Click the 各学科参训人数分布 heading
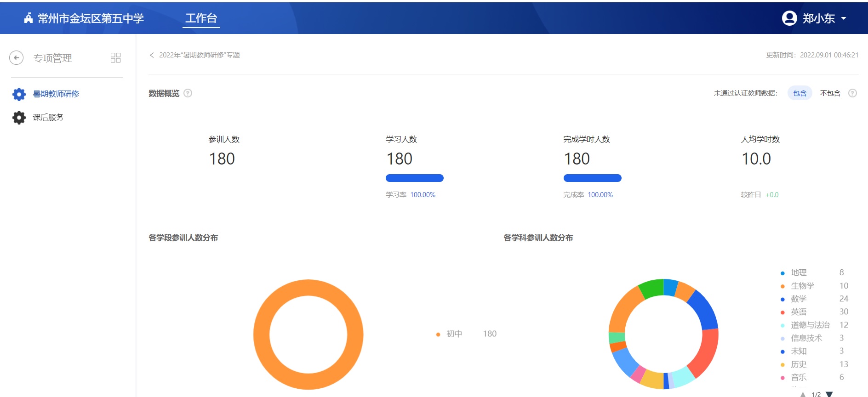868x397 pixels. click(538, 238)
